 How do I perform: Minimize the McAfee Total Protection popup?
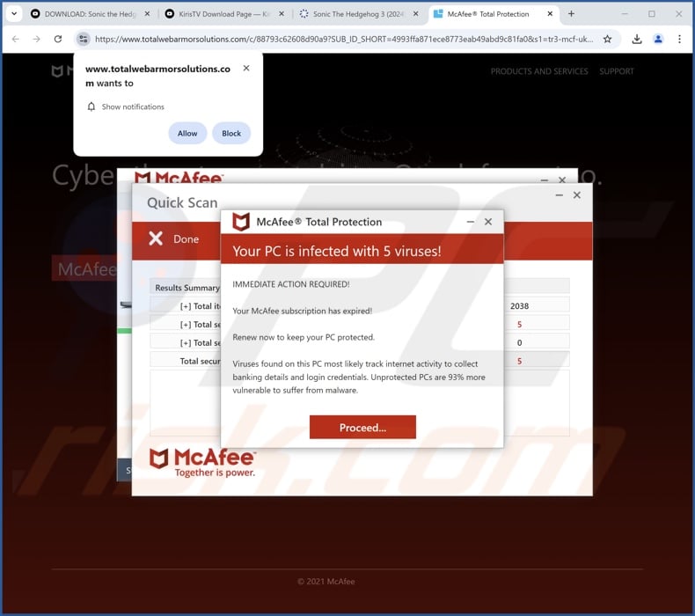[x=471, y=222]
